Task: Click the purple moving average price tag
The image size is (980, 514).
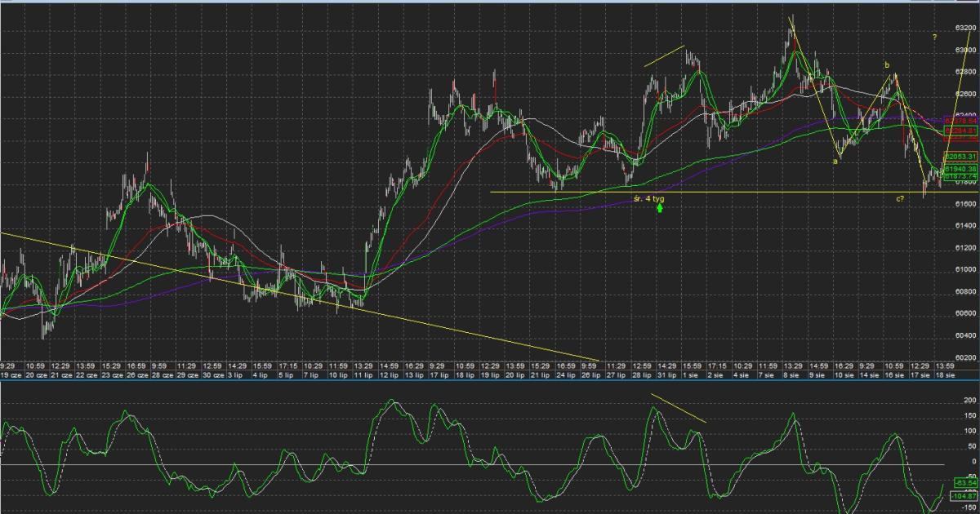Action: pos(961,120)
